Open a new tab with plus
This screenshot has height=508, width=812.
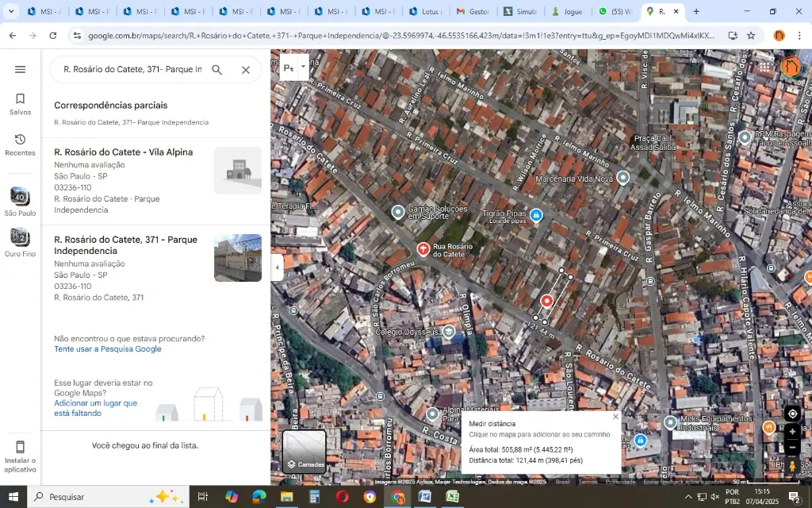pos(696,11)
